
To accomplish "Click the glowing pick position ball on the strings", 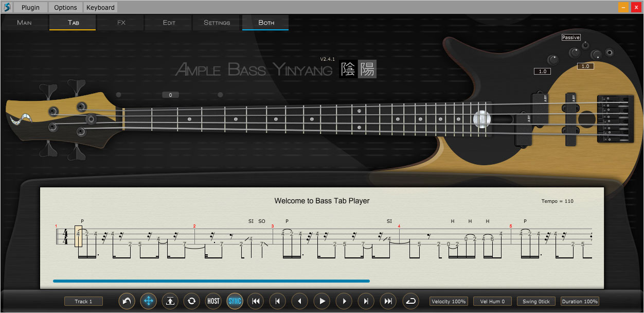I will (482, 118).
